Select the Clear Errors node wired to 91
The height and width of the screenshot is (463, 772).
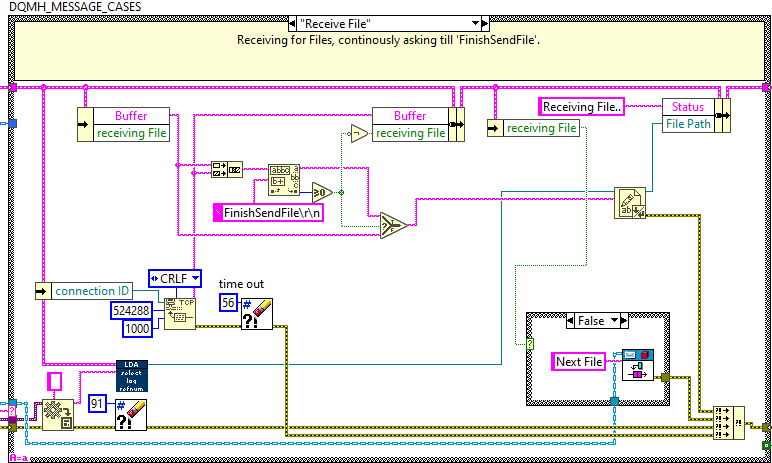pyautogui.click(x=131, y=415)
